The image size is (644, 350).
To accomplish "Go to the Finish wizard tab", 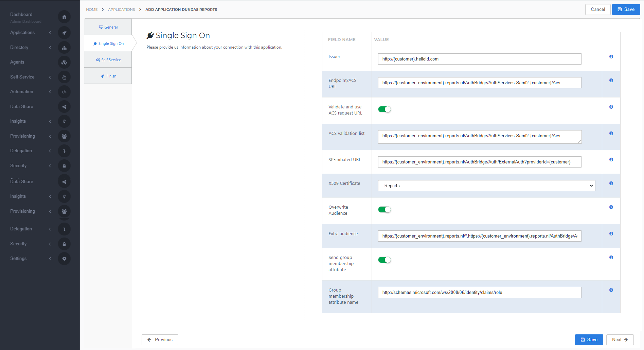I will (x=108, y=76).
